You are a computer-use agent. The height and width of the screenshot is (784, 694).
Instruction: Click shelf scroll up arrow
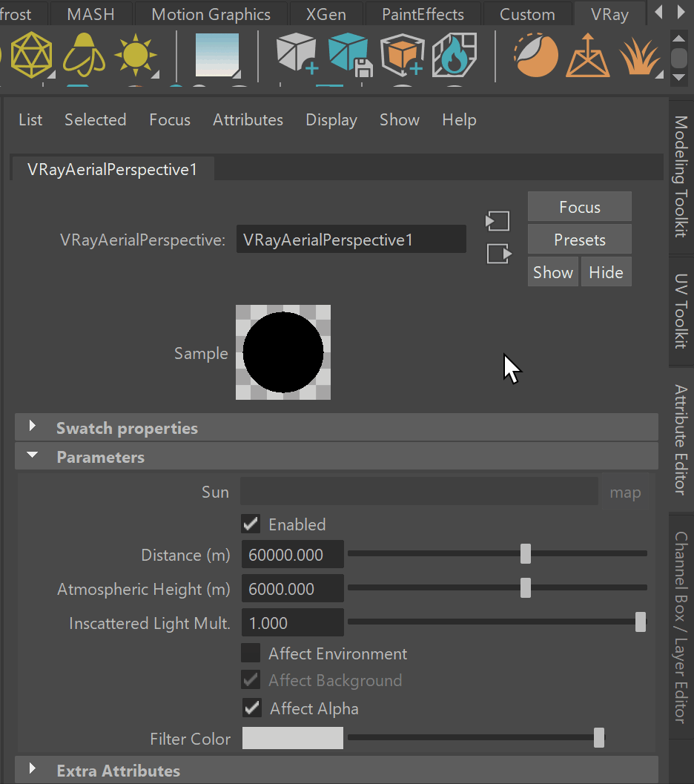pos(678,38)
